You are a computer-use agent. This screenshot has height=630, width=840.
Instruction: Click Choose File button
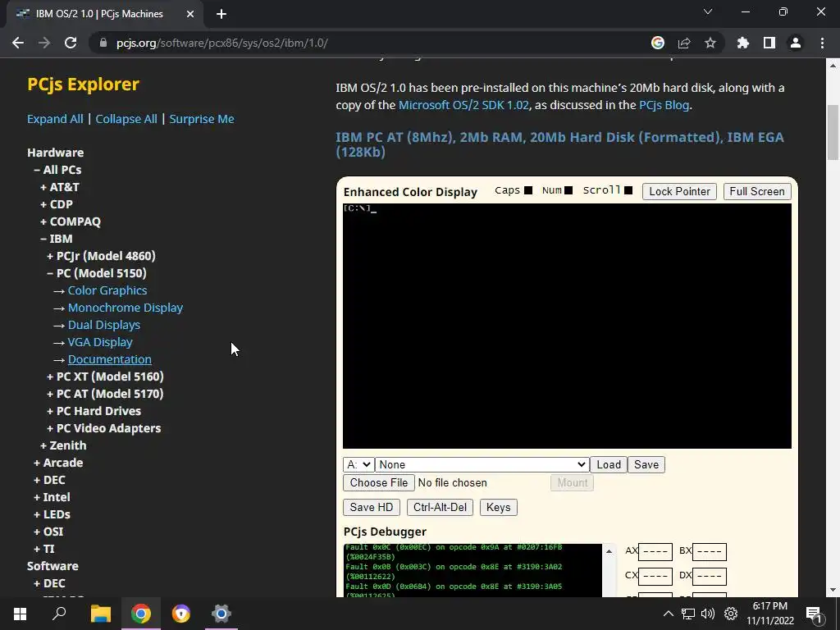tap(379, 482)
